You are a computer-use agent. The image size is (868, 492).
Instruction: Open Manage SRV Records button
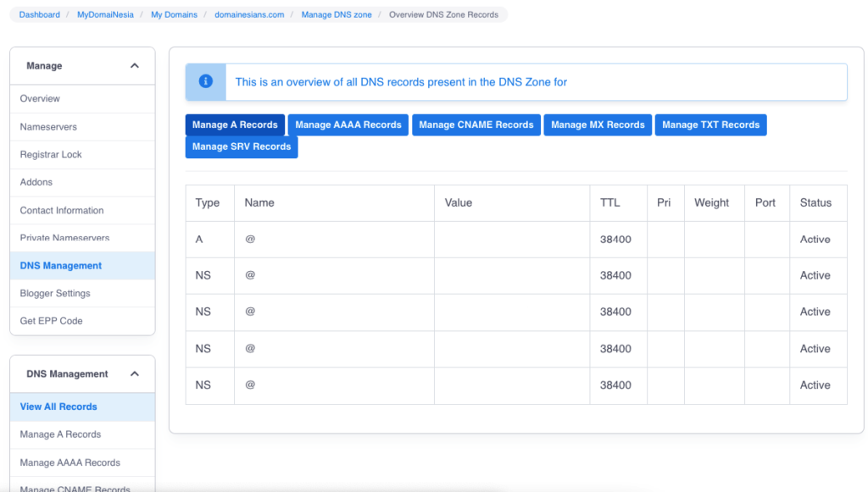[242, 146]
